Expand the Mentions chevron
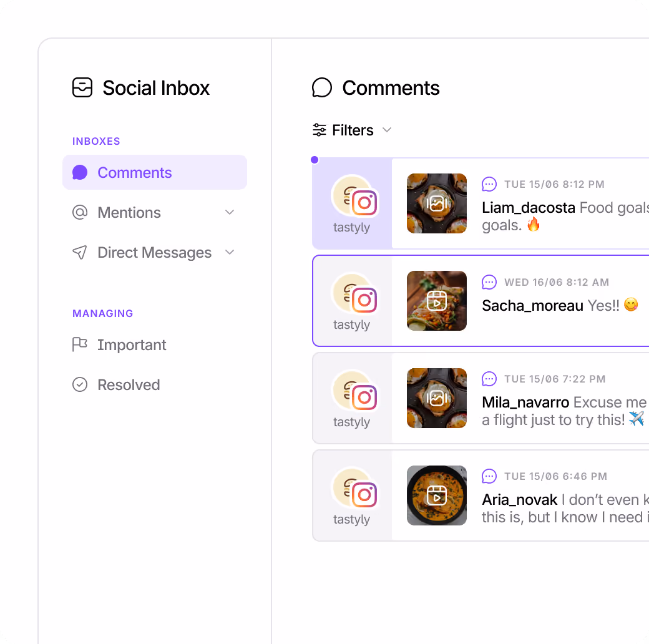The height and width of the screenshot is (644, 649). pos(230,212)
